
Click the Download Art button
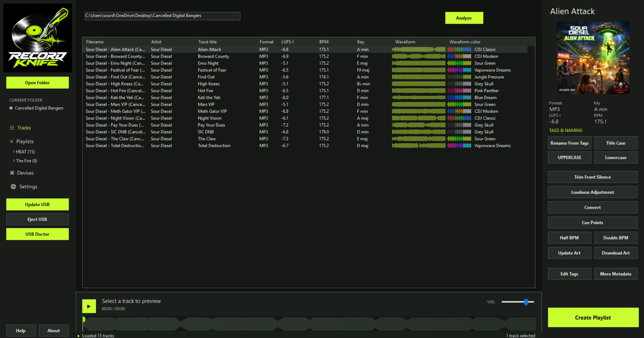(x=616, y=253)
